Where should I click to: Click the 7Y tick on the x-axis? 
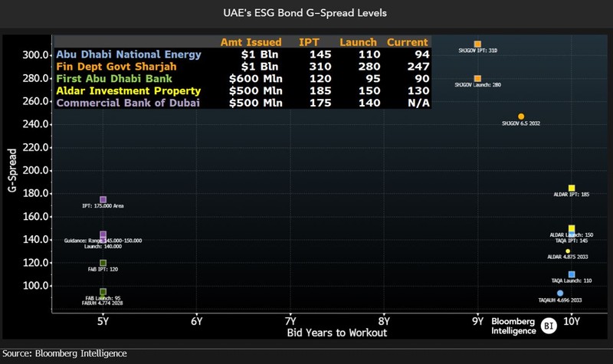290,321
